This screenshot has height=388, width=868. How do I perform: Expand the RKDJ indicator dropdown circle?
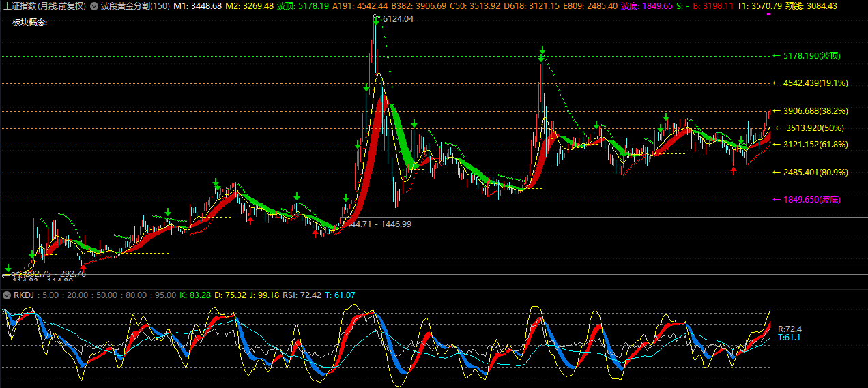click(x=6, y=295)
